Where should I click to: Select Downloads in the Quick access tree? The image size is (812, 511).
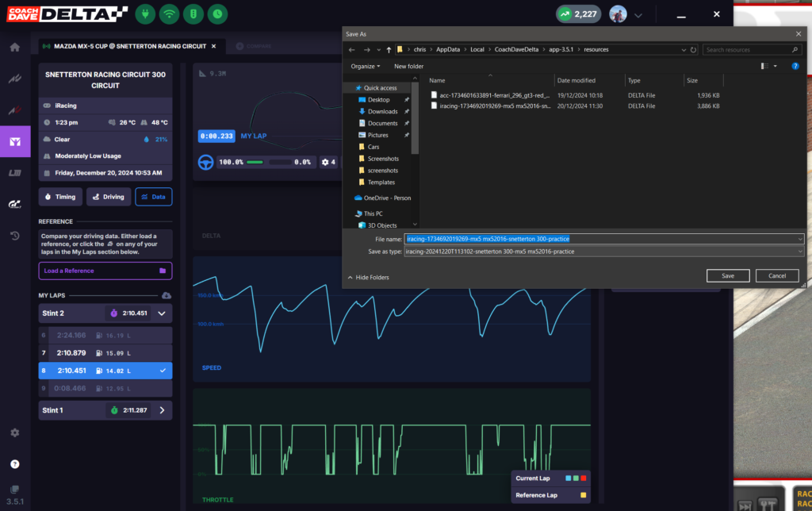tap(383, 111)
